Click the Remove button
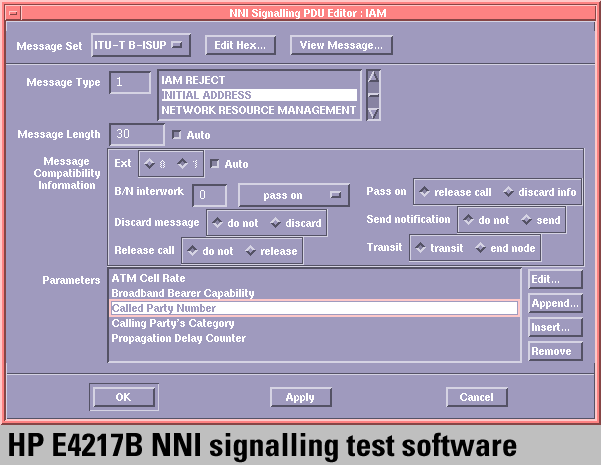The height and width of the screenshot is (465, 601). point(555,351)
